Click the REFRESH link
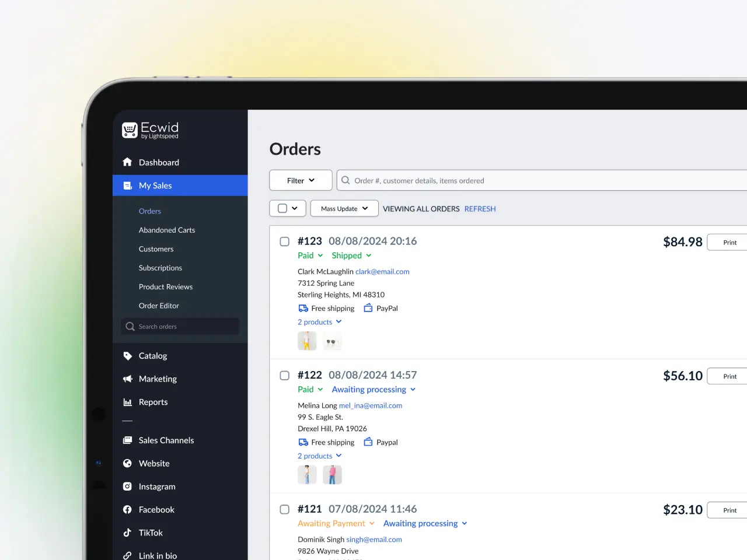 point(480,209)
